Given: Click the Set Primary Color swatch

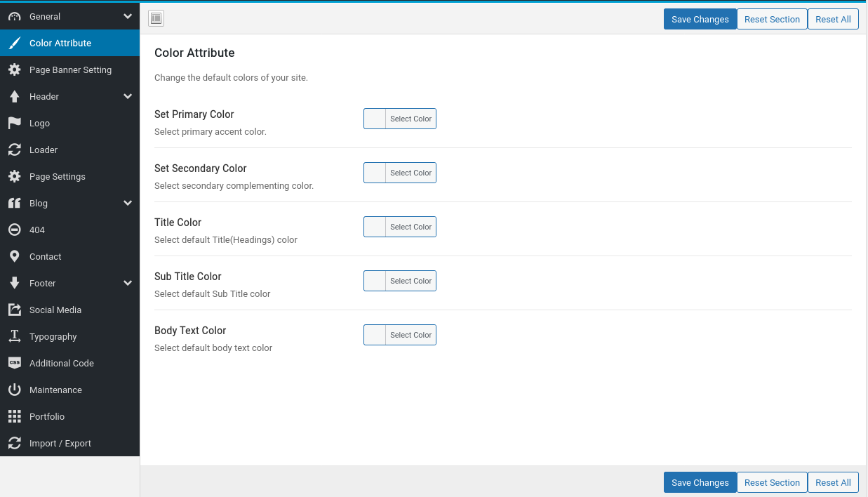Looking at the screenshot, I should [375, 119].
